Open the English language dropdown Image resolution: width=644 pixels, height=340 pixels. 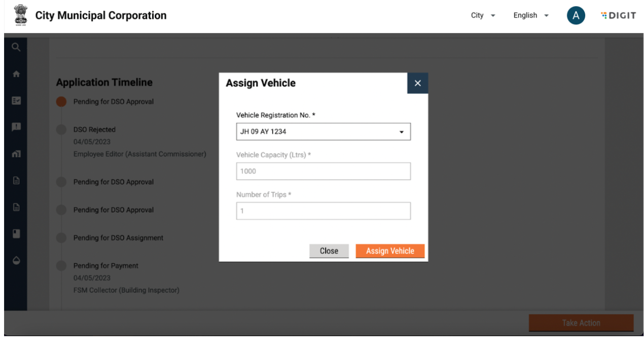pyautogui.click(x=531, y=16)
